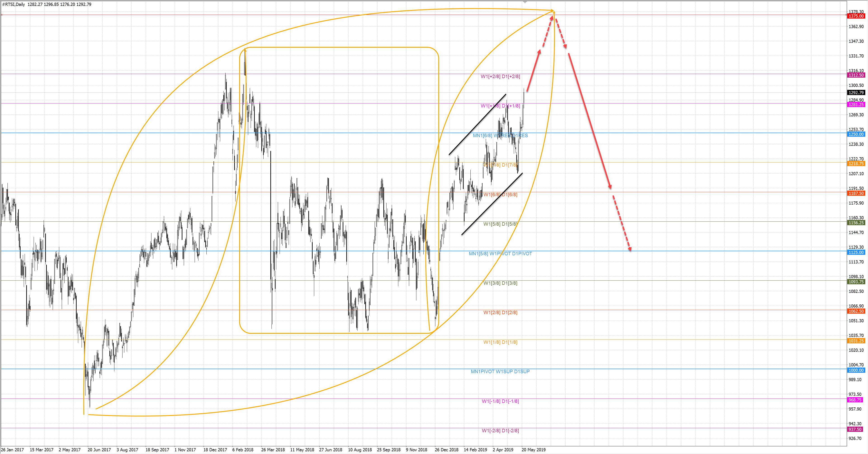Viewport: 868px width, 454px height.
Task: Click the #RTSI,Daily chart title text
Action: 14,4
